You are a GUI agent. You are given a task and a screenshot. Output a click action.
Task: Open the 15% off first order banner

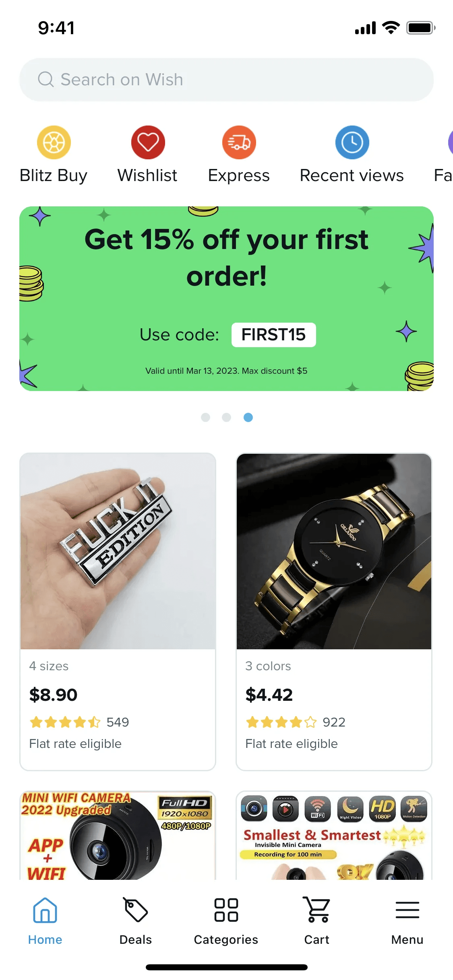pyautogui.click(x=226, y=299)
